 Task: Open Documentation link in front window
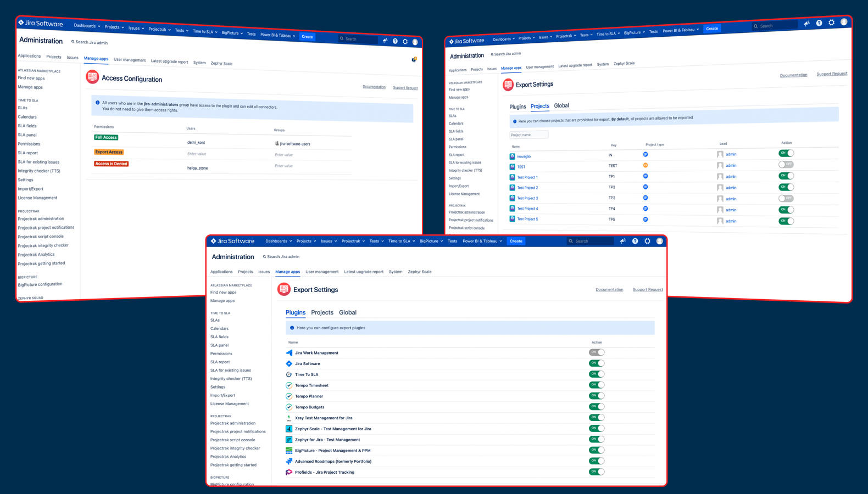coord(609,289)
